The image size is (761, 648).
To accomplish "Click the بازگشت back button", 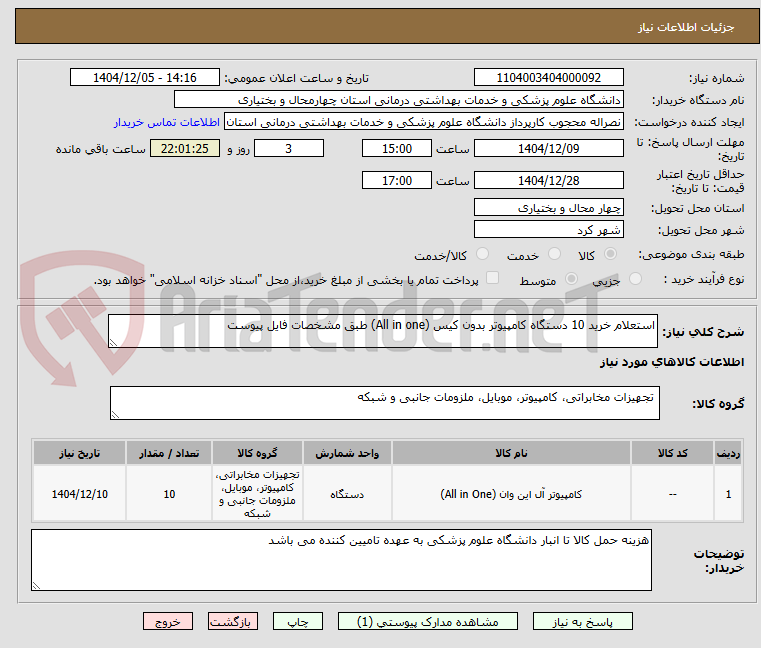I will click(x=232, y=622).
